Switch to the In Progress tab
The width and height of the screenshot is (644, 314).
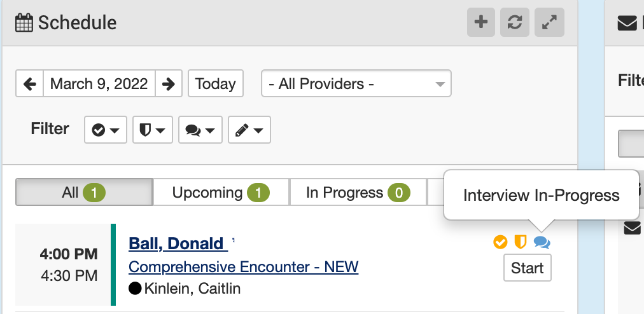pyautogui.click(x=357, y=193)
